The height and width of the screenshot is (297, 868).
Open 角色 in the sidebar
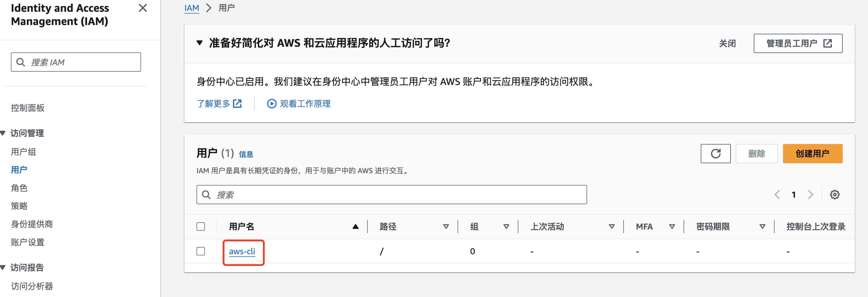19,188
